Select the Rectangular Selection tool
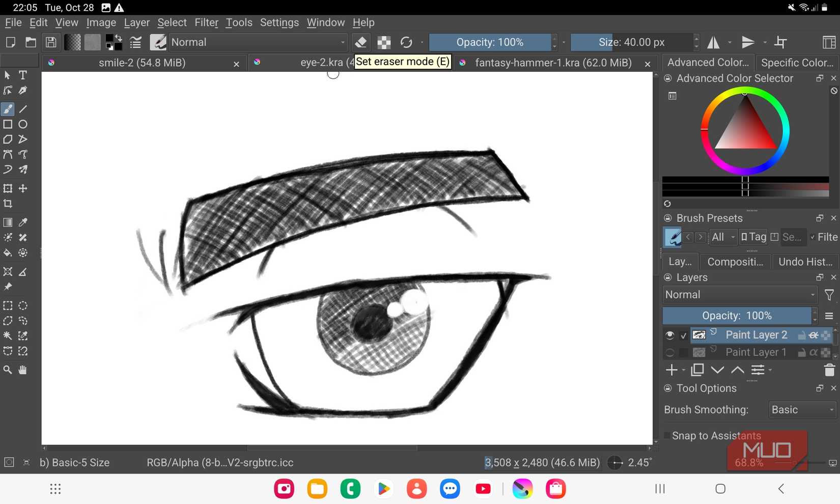The image size is (840, 504). pos(8,305)
